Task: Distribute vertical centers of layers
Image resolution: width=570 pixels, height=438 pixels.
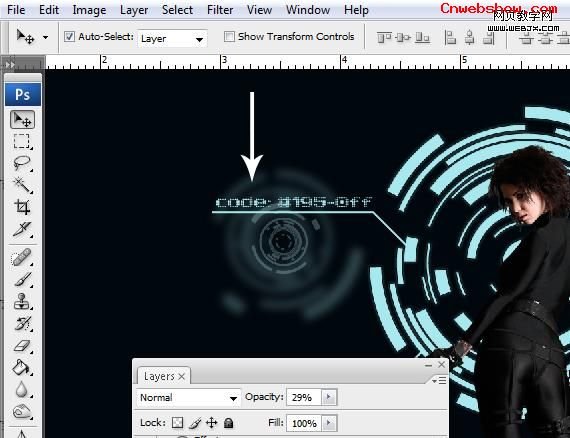Action: tap(545, 37)
